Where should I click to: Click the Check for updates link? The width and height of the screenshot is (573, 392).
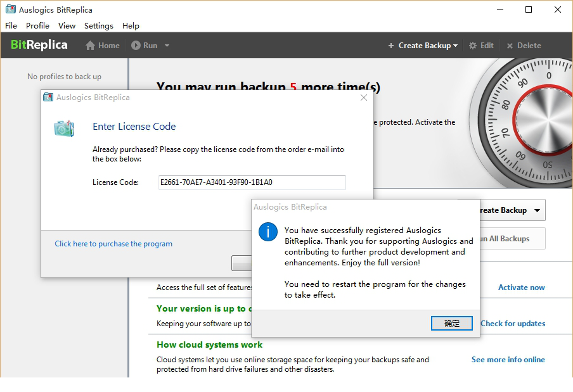(x=513, y=324)
